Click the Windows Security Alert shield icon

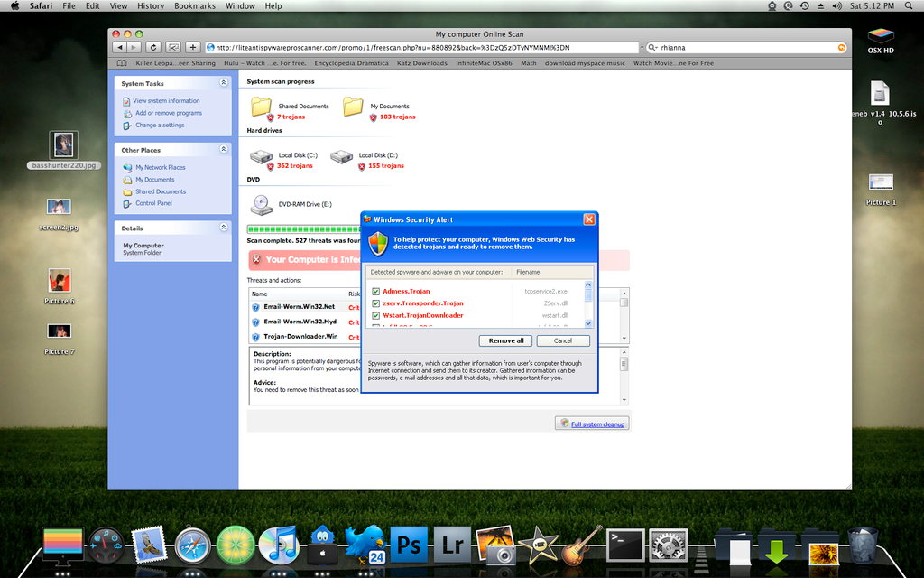click(378, 243)
